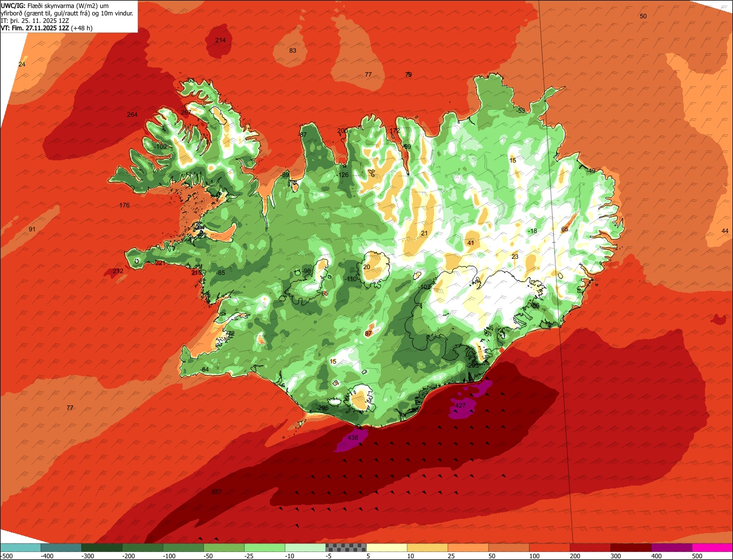Select the 264 value on the map
Image resolution: width=733 pixels, height=560 pixels.
pyautogui.click(x=132, y=115)
